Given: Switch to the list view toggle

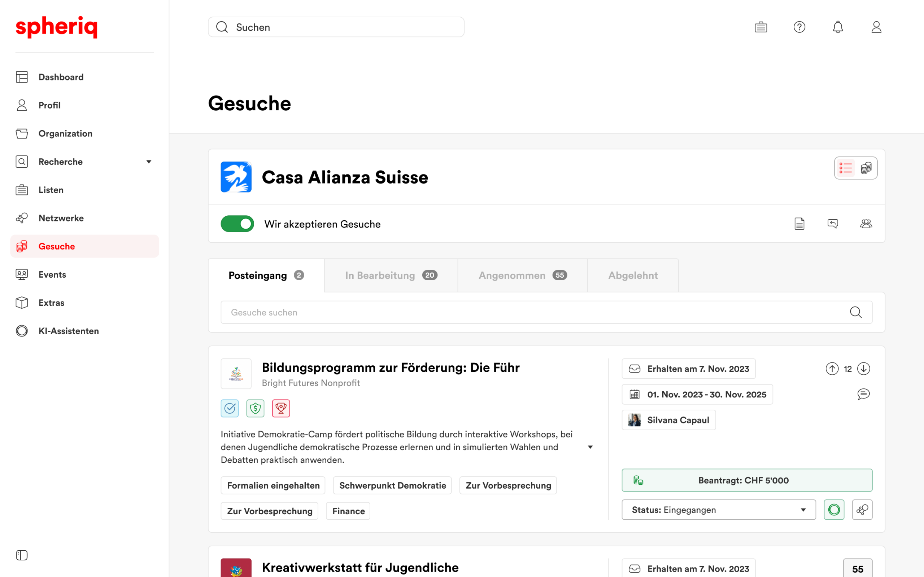Looking at the screenshot, I should click(x=845, y=168).
